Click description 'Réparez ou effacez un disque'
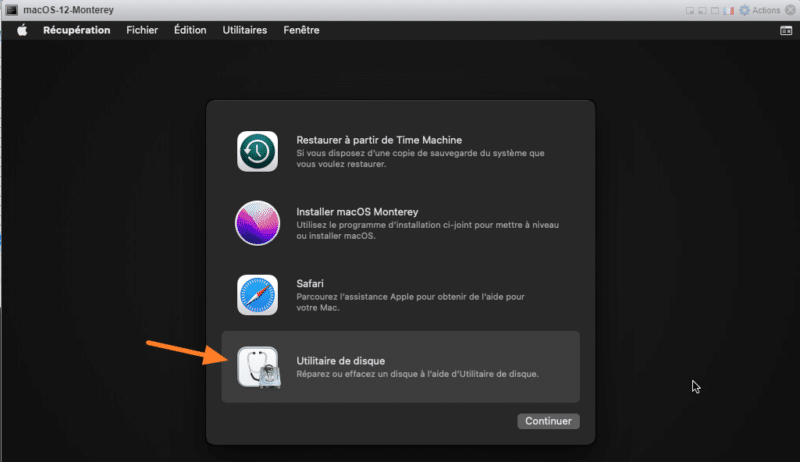The width and height of the screenshot is (800, 462). point(417,374)
